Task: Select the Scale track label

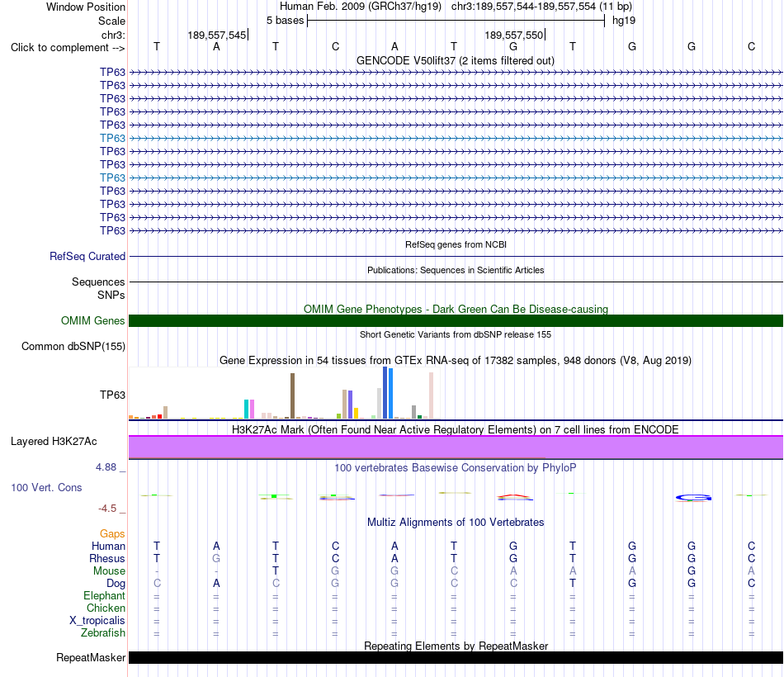Action: click(111, 21)
